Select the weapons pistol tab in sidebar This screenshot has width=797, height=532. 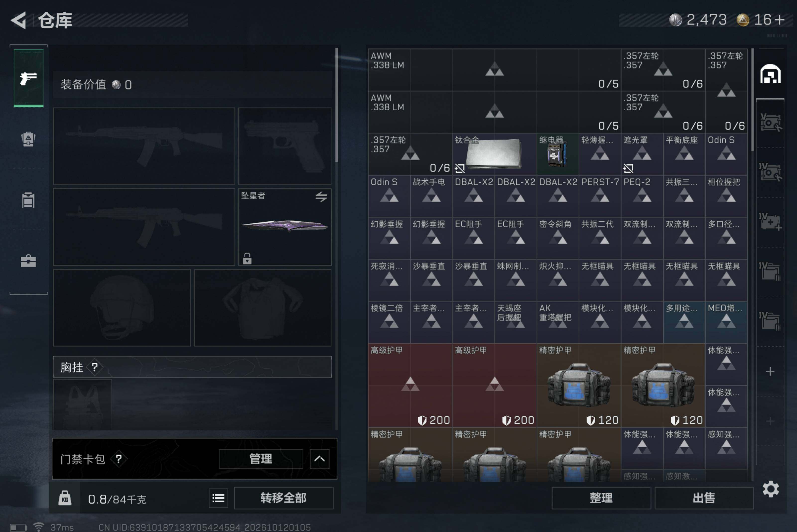click(x=28, y=78)
